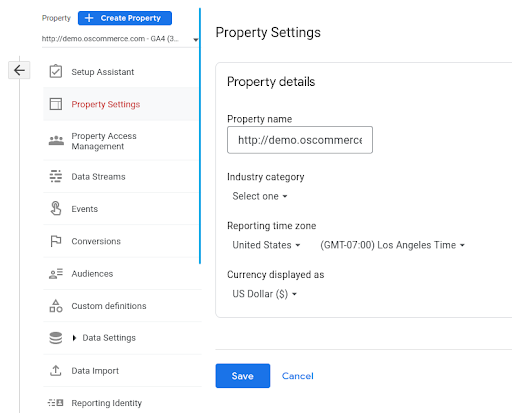This screenshot has height=413, width=512.
Task: Click the Data Streams icon
Action: tap(56, 176)
